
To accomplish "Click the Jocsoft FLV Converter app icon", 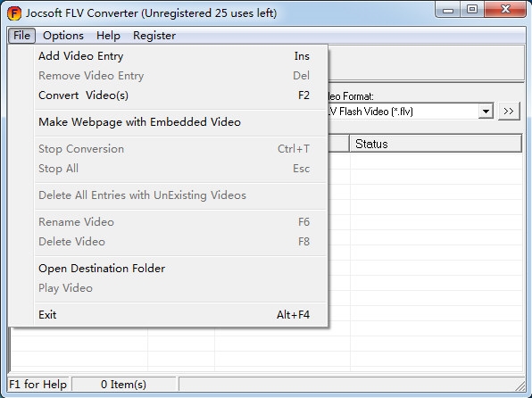I will [x=14, y=13].
